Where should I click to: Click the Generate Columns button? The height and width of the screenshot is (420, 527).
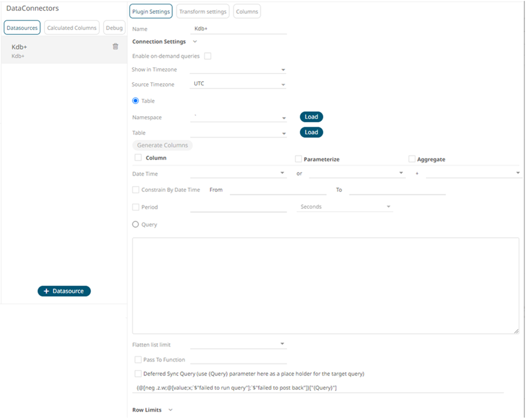pyautogui.click(x=162, y=145)
